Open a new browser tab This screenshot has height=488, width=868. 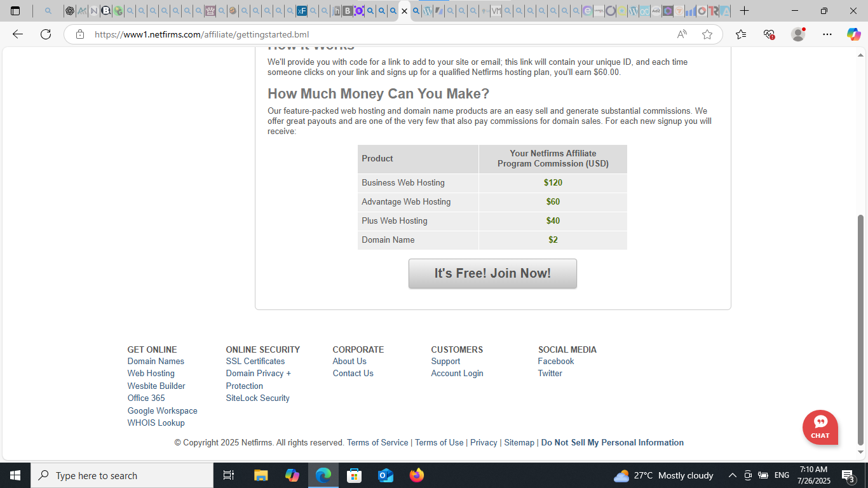tap(744, 11)
